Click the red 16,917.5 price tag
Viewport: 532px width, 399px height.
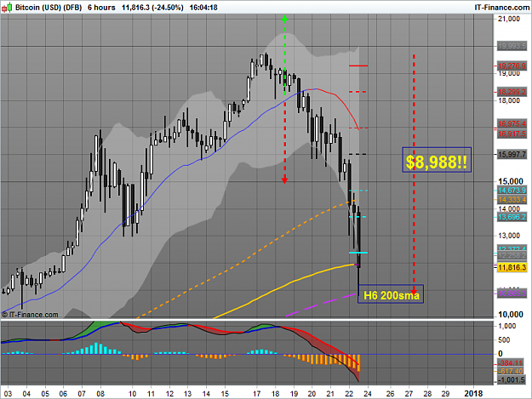(x=512, y=134)
